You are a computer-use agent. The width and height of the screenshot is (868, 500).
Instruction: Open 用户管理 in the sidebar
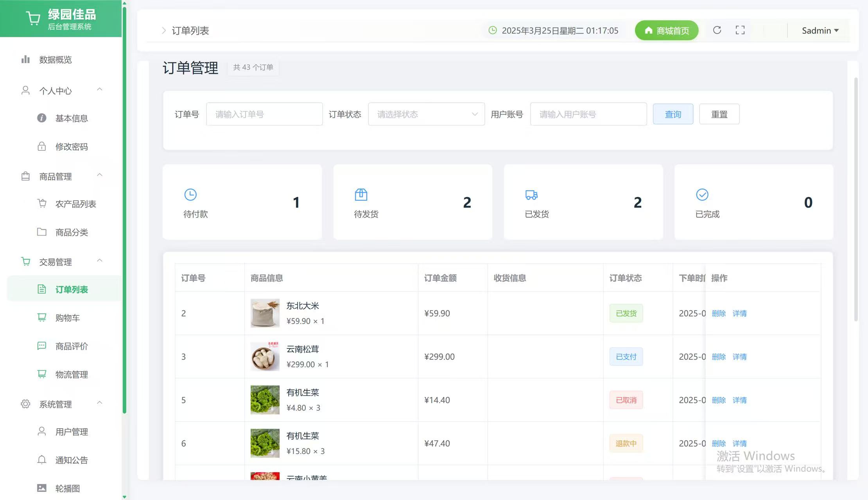point(64,432)
